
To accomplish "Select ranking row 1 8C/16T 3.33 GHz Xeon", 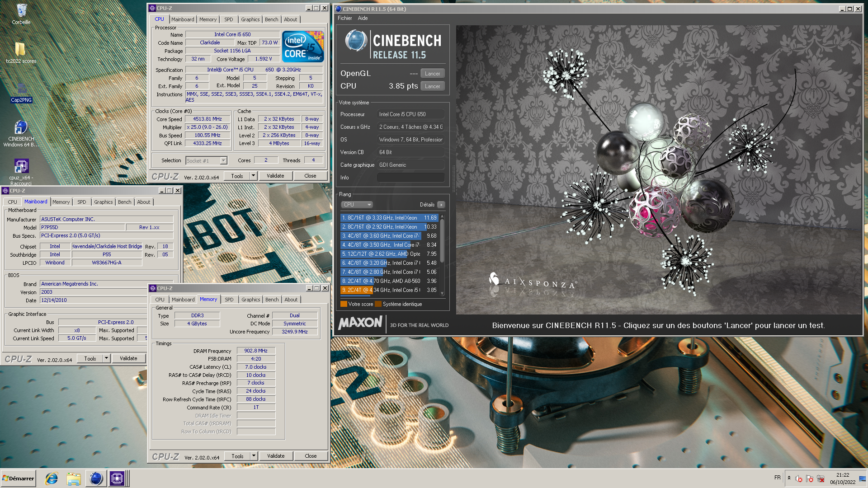I will point(389,218).
